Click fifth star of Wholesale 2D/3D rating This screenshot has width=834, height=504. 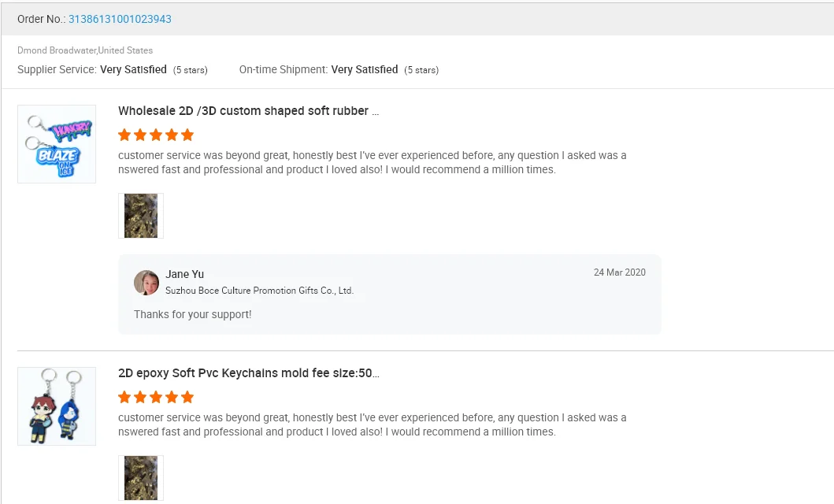[x=187, y=135]
